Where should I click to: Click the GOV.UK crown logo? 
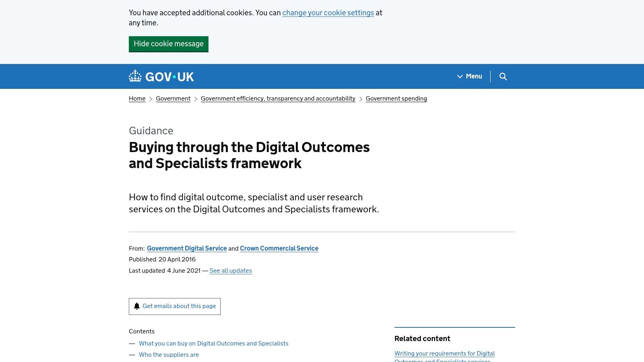135,76
